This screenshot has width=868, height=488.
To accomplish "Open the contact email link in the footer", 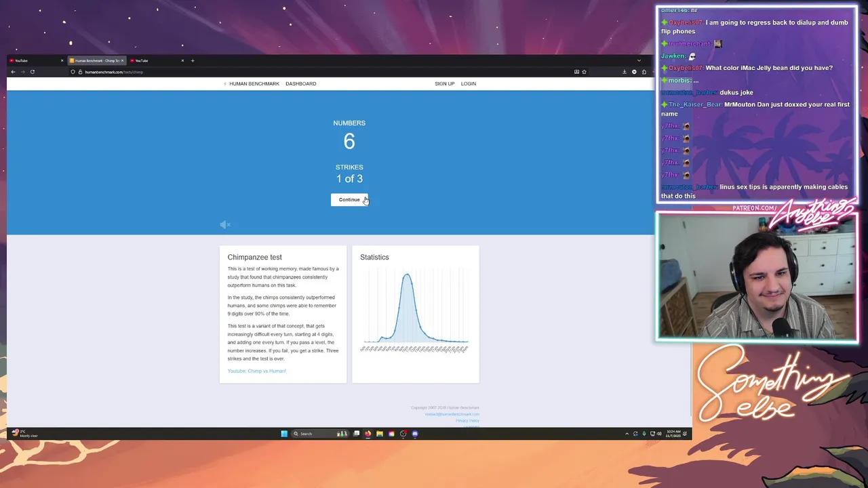I will tap(452, 414).
